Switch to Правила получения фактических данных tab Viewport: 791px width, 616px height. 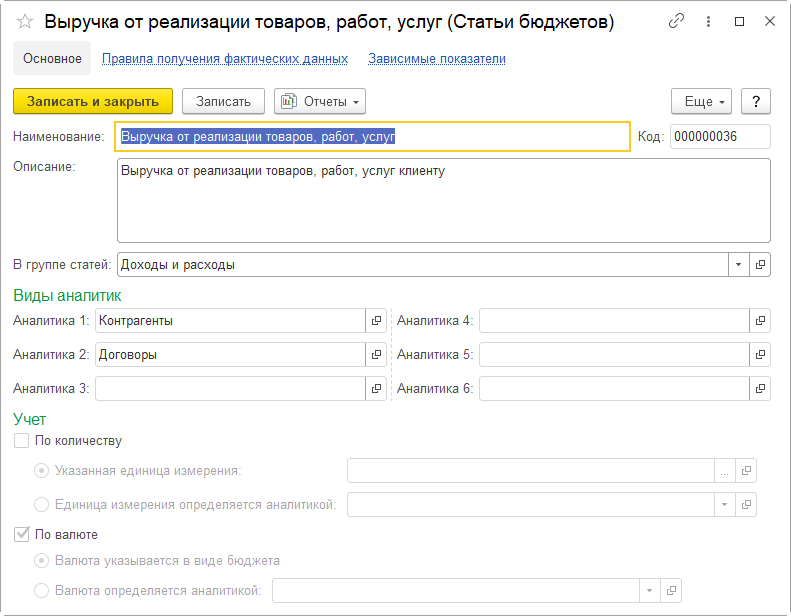point(225,59)
